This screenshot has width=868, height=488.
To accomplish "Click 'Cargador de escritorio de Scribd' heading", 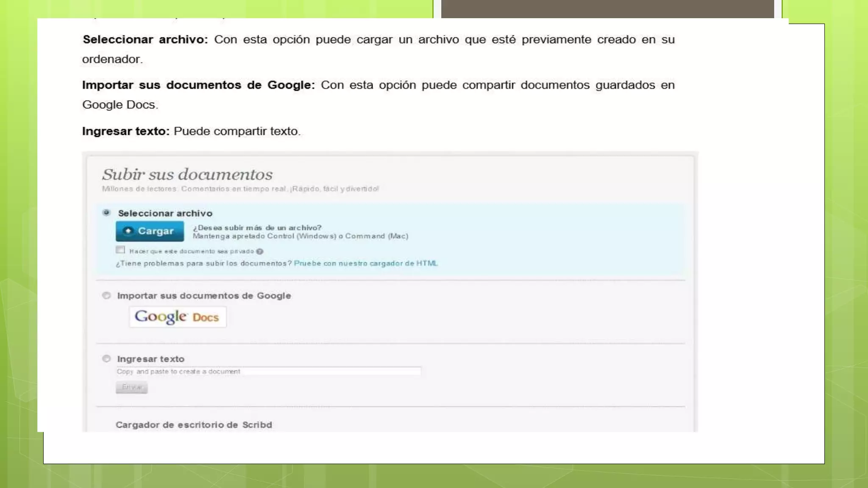I will click(194, 425).
